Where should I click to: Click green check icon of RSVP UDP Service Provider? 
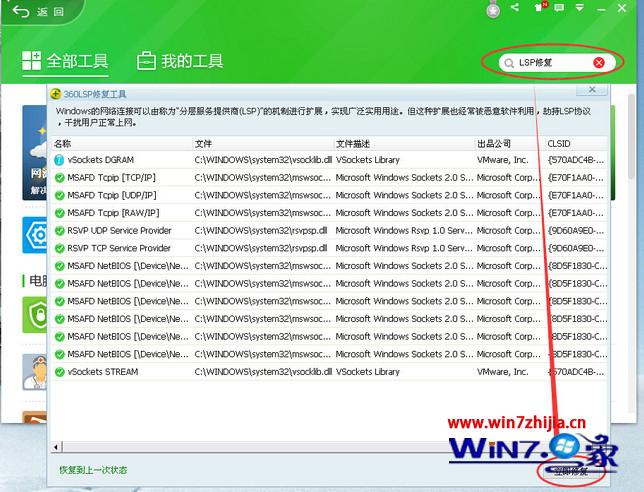pos(60,231)
